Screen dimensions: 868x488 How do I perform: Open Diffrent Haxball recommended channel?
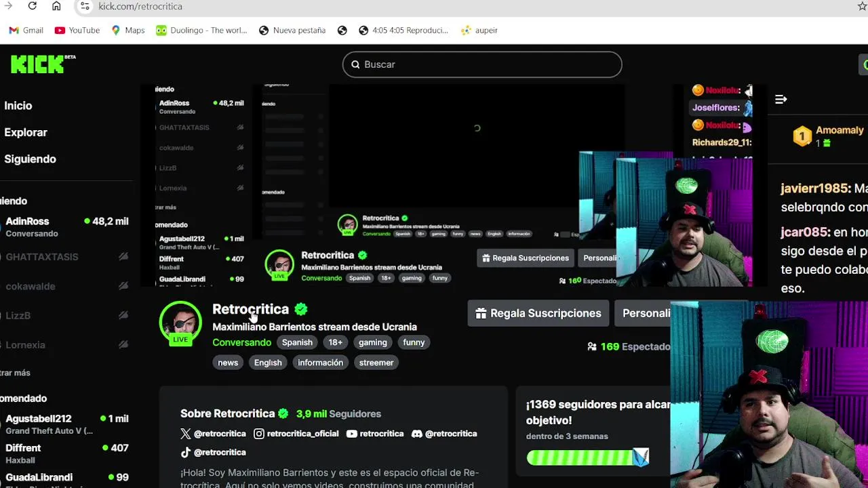coord(66,453)
